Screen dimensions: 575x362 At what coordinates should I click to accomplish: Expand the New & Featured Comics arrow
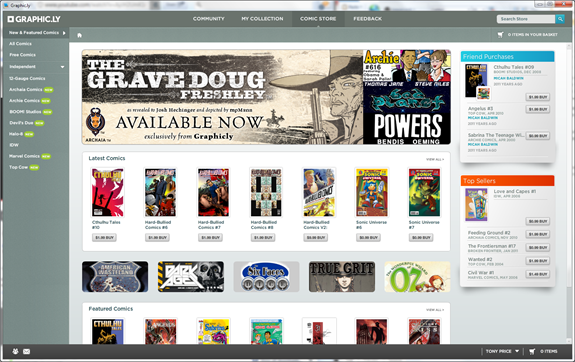coord(64,33)
